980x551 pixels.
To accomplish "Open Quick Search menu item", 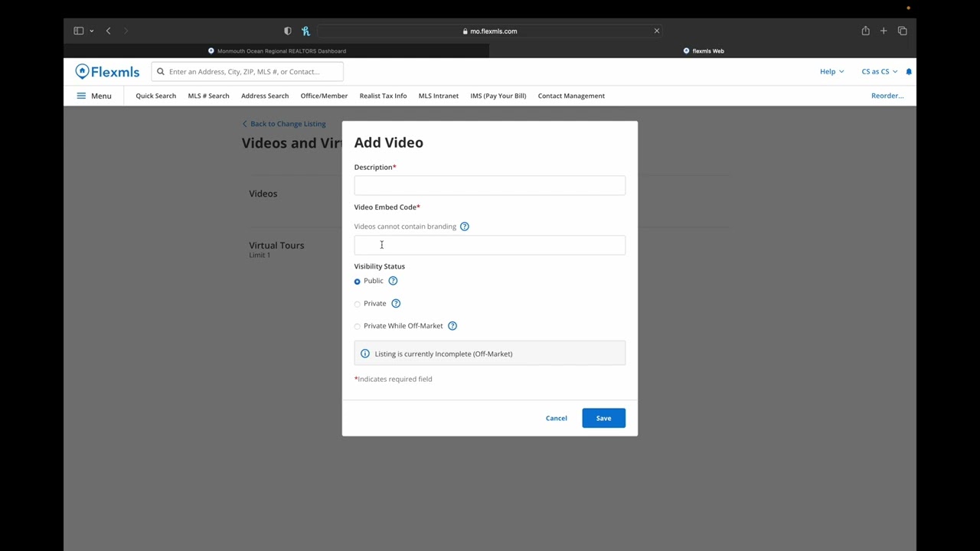I will (x=155, y=96).
